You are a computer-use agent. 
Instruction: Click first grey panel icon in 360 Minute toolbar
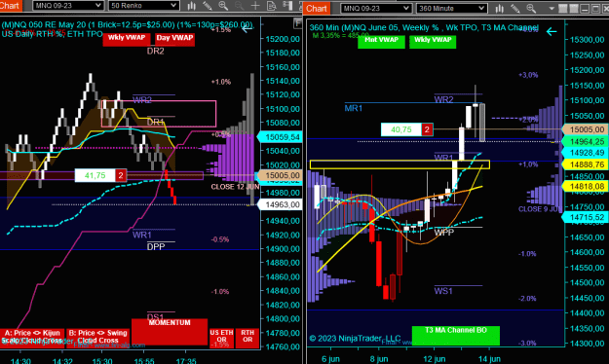point(563,8)
